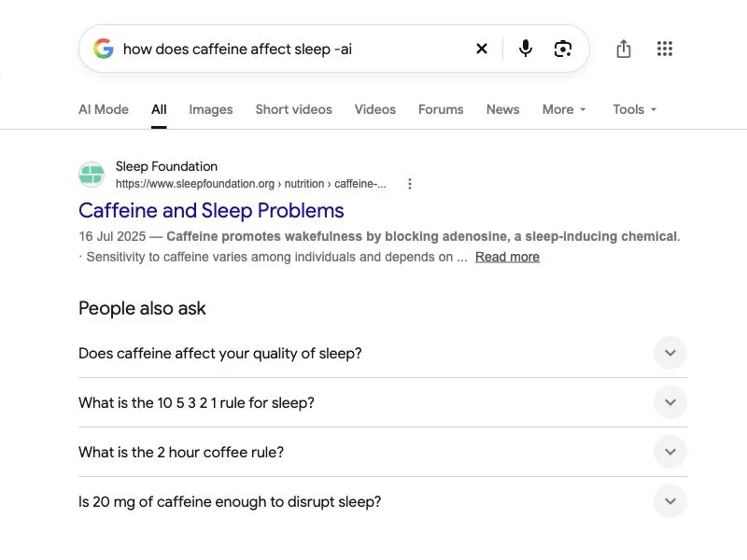The image size is (747, 560).
Task: Switch to Images tab
Action: (211, 109)
